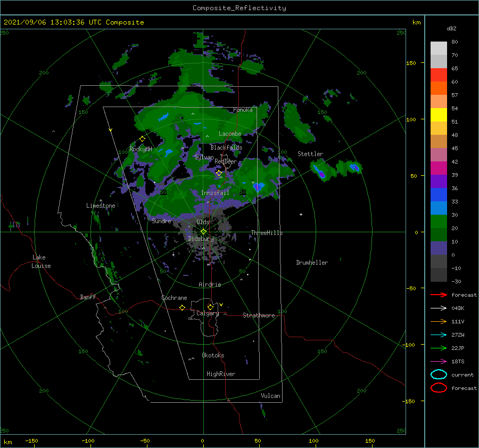Click the RockyMH label
Image resolution: width=479 pixels, height=448 pixels.
click(x=141, y=149)
